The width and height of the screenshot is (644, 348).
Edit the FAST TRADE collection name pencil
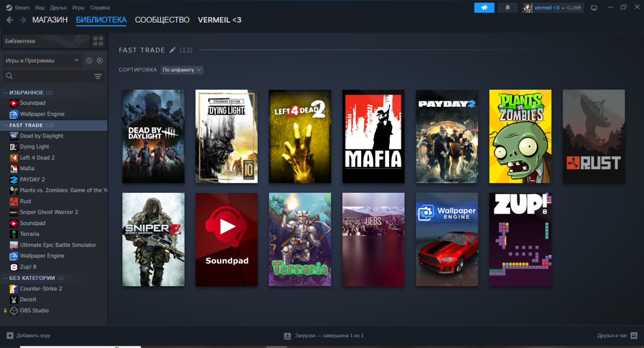(x=172, y=50)
